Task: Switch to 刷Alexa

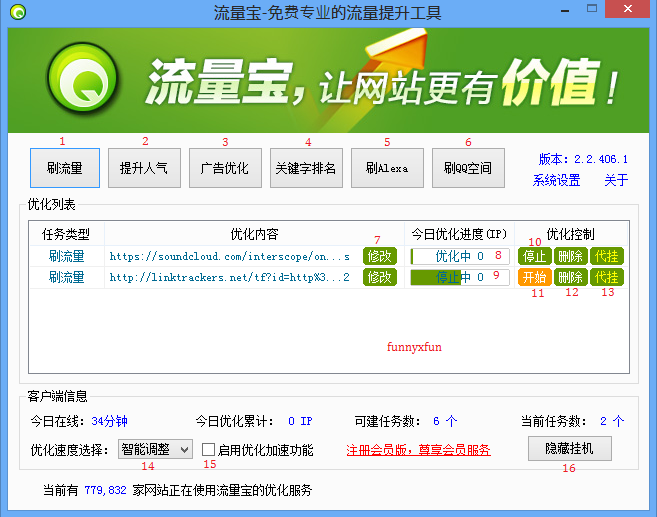Action: (387, 168)
